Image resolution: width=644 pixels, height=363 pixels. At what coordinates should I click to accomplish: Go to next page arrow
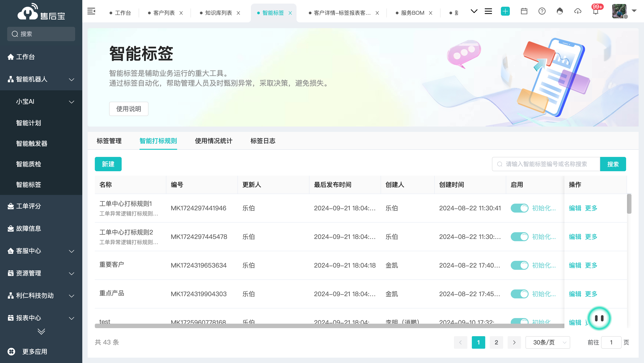(514, 342)
